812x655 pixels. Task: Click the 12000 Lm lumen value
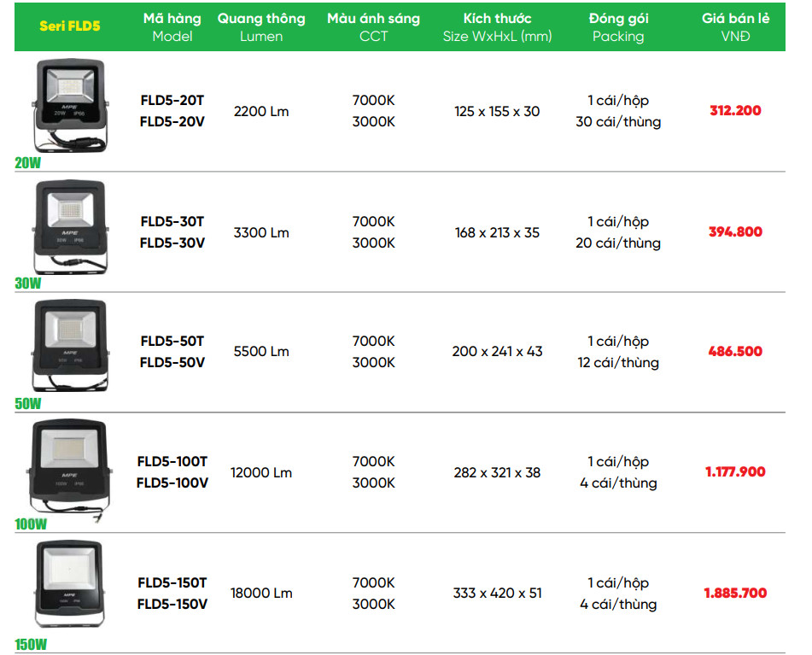[261, 472]
